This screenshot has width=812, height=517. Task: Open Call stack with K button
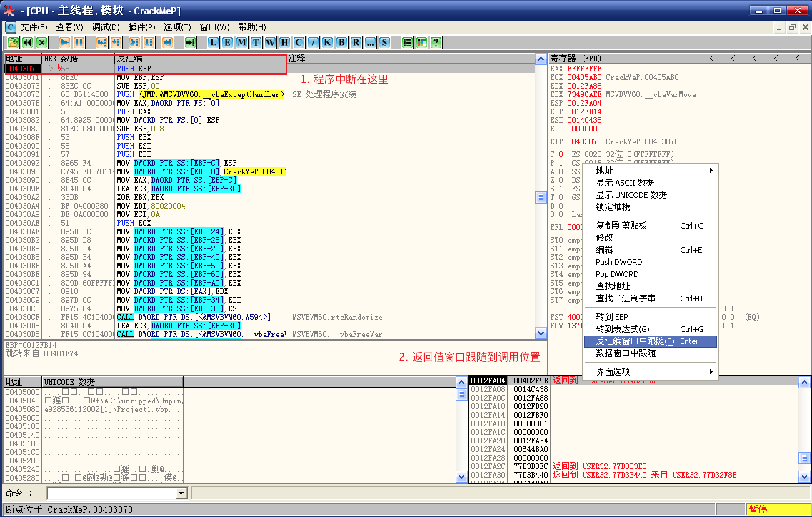pyautogui.click(x=327, y=43)
